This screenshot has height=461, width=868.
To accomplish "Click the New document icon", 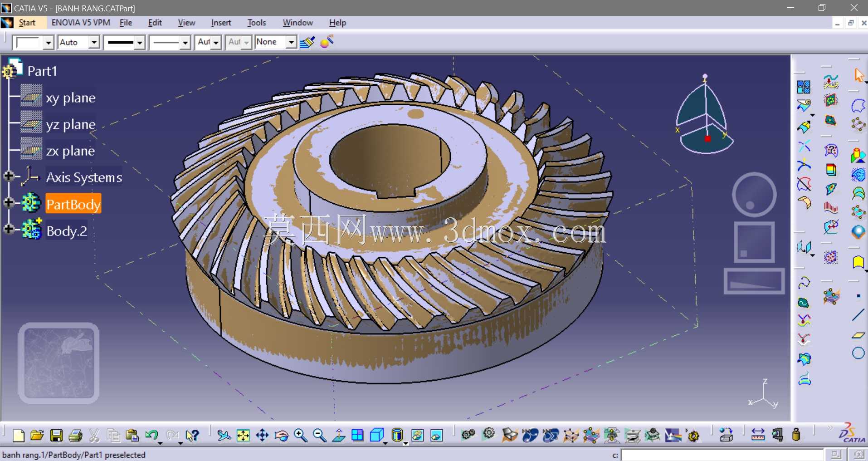I will coord(18,436).
